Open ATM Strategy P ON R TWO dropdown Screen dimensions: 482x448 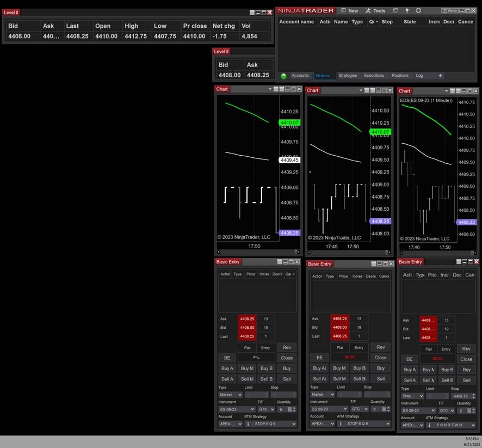pyautogui.click(x=451, y=425)
